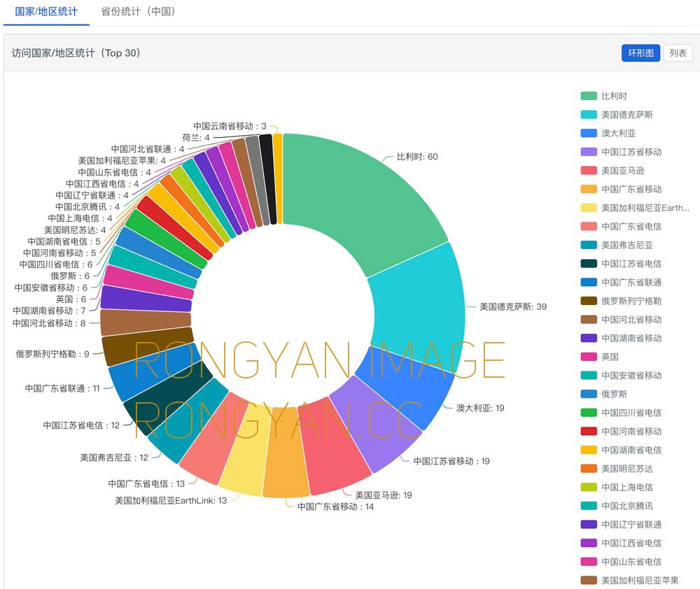Toggle 中国四川省电信 legend entry
Image resolution: width=700 pixels, height=589 pixels.
pos(621,413)
